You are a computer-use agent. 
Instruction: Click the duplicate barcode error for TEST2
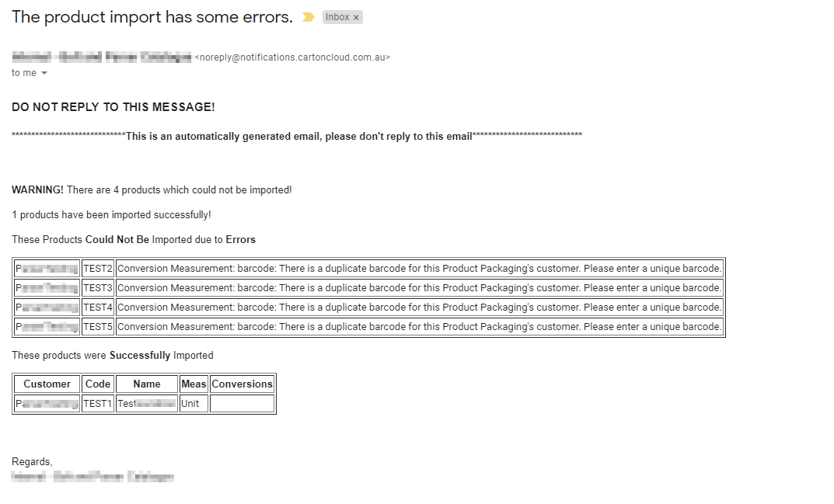coord(420,269)
